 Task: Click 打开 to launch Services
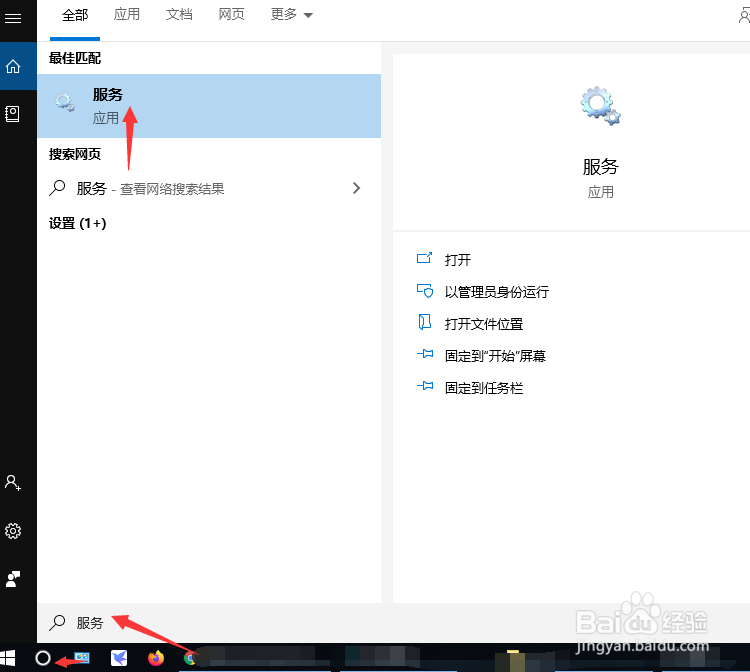(x=458, y=260)
